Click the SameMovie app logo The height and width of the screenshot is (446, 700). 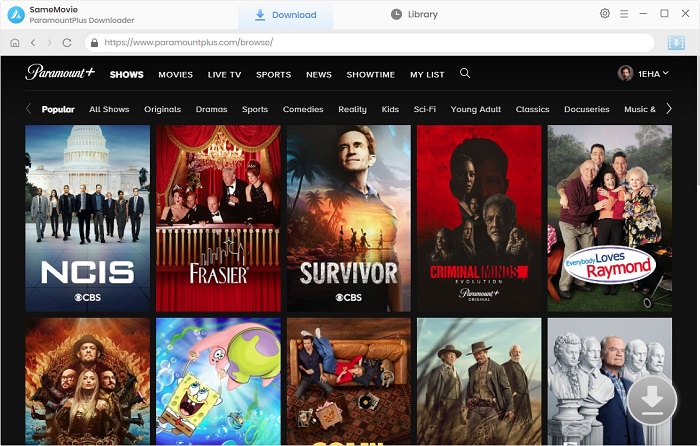coord(16,15)
